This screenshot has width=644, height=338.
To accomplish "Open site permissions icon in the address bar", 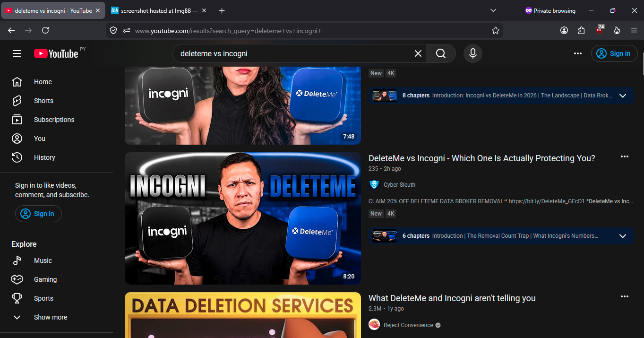I will 127,30.
